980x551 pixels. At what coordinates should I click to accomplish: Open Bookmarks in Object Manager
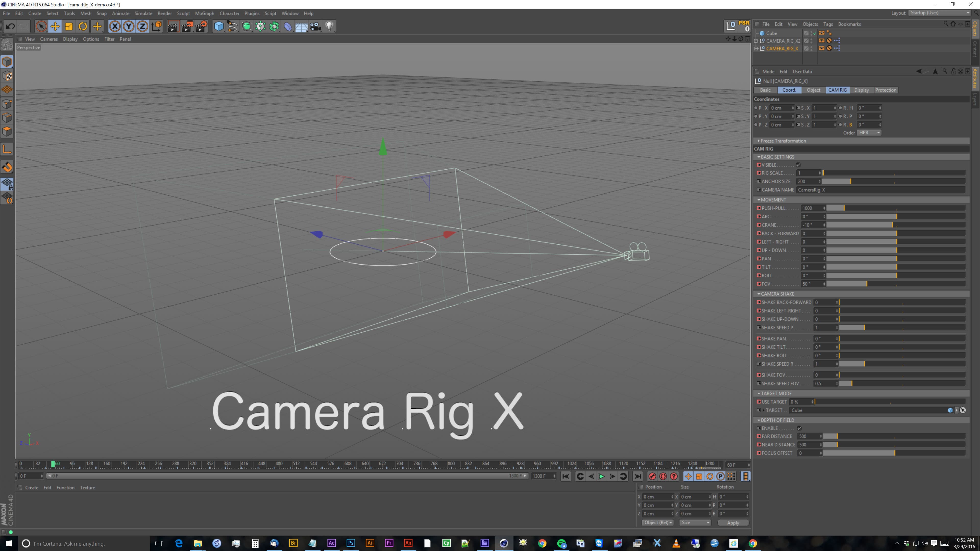[849, 24]
